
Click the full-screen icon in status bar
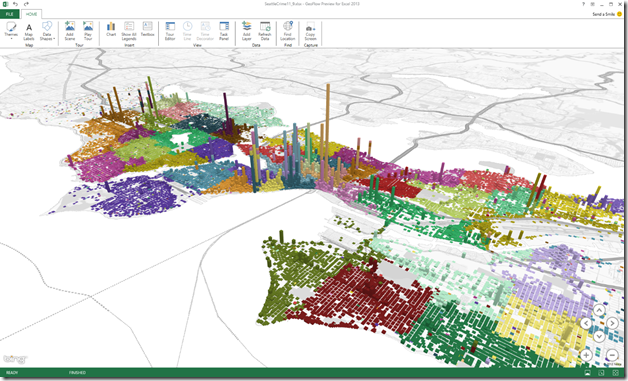(x=616, y=373)
